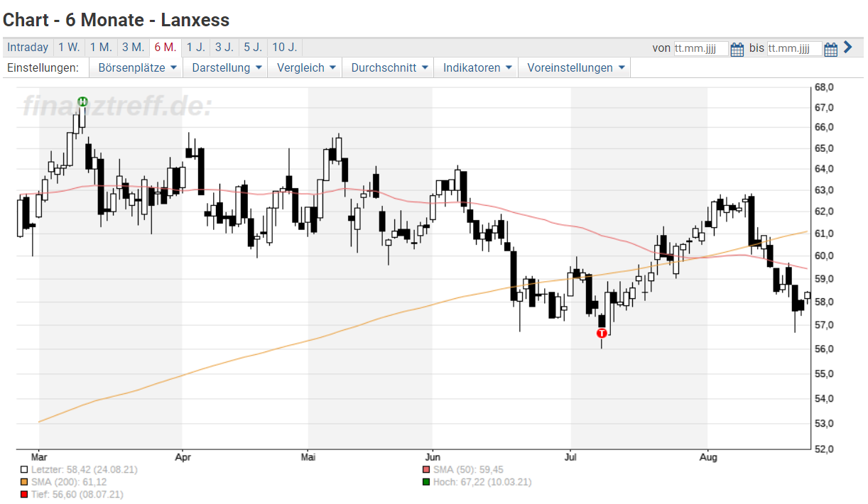Click the 'Tief: 56,60 (08.07.21)' legend text
Image resolution: width=868 pixels, height=504 pixels.
[x=77, y=494]
